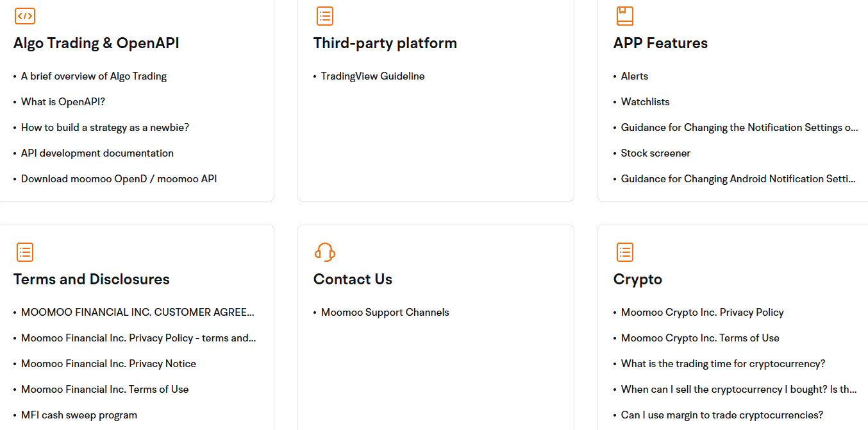The image size is (868, 430).
Task: Open the TradingView Guideline article
Action: point(372,76)
